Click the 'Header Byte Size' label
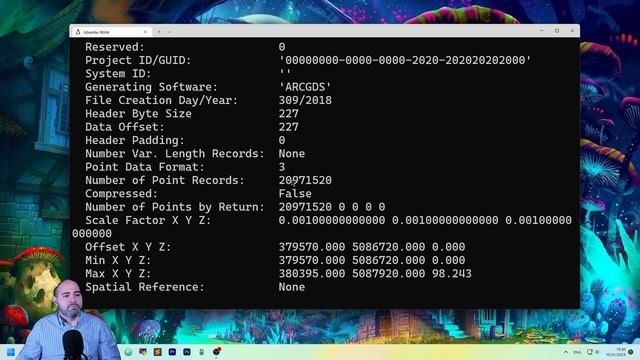Image resolution: width=640 pixels, height=360 pixels. 138,114
